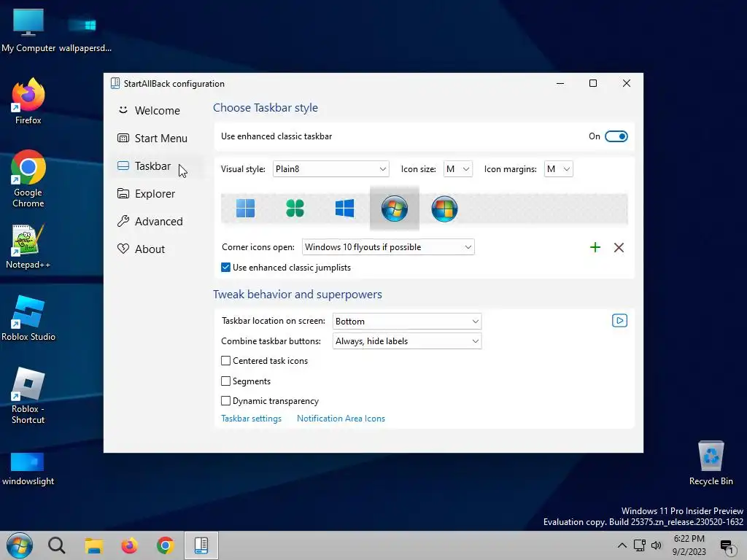
Task: Open the network tray icon
Action: [639, 545]
